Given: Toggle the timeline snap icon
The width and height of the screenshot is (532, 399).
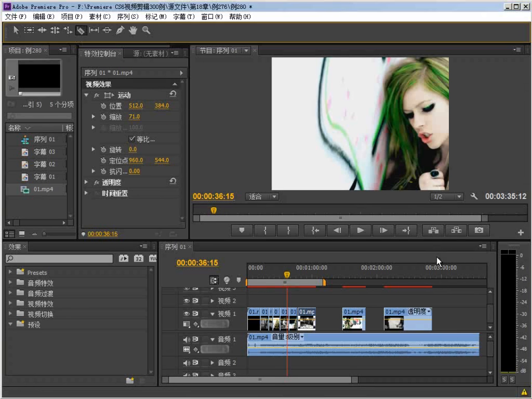Looking at the screenshot, I should pyautogui.click(x=214, y=280).
